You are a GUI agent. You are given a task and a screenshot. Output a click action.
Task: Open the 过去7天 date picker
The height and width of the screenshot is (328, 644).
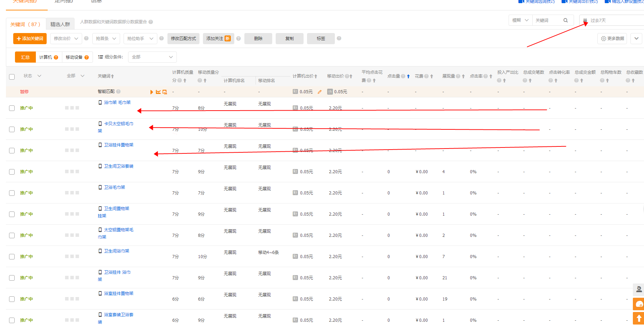coord(612,21)
